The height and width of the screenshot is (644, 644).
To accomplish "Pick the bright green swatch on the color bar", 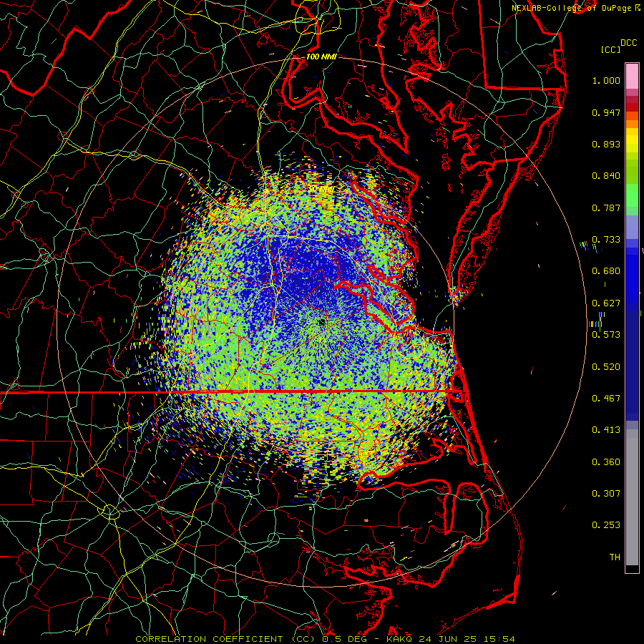I will (632, 195).
